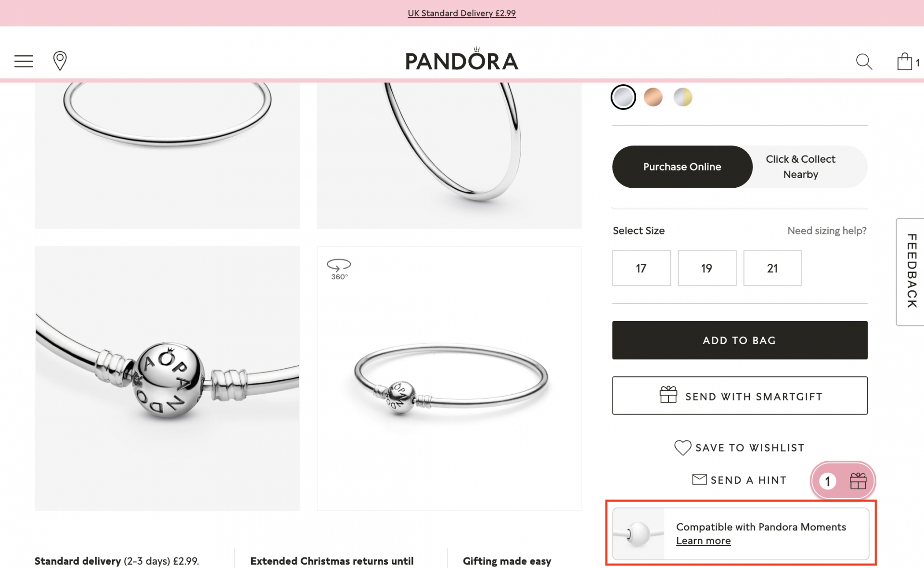
Task: Open UK Standard Delivery £2.99 banner link
Action: click(461, 13)
